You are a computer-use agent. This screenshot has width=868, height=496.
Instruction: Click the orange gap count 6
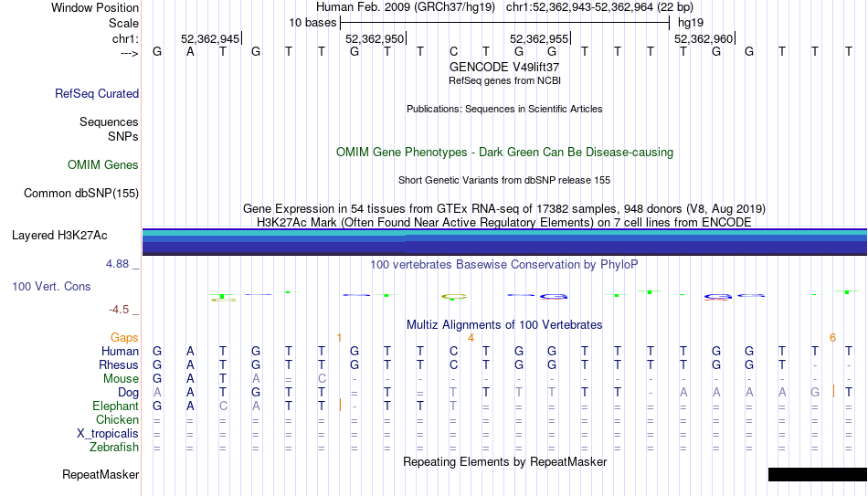tap(832, 338)
